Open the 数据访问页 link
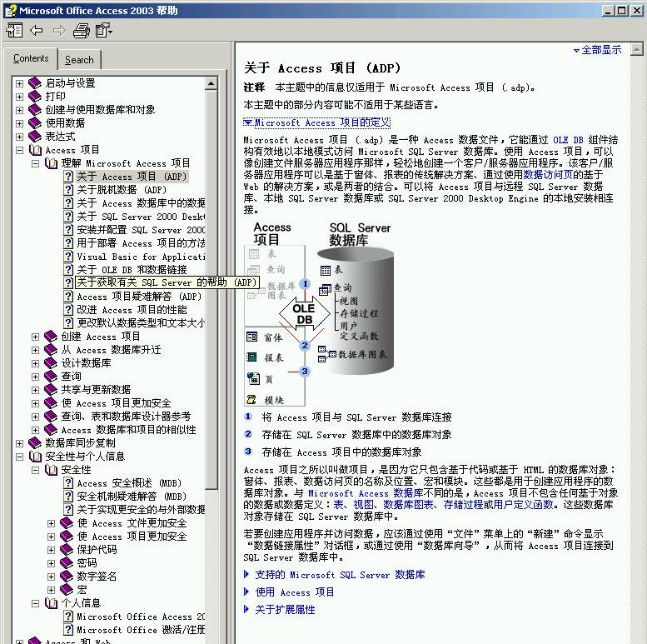 548,175
